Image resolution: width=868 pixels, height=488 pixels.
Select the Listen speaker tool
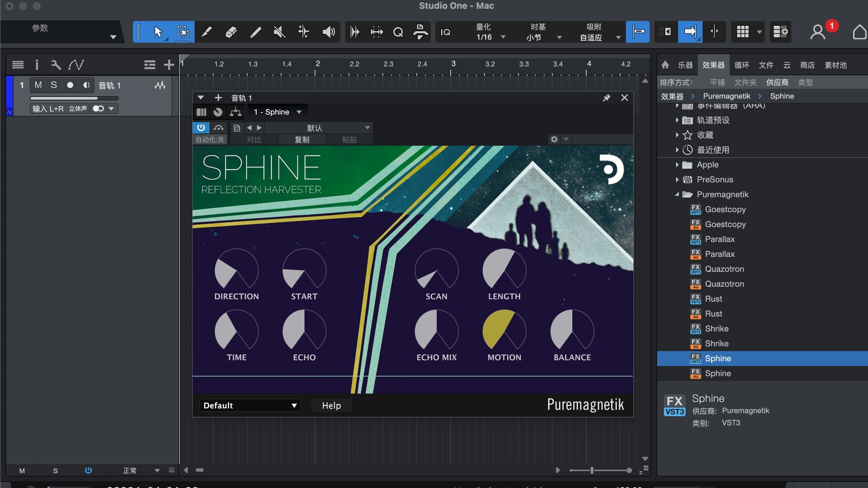329,32
